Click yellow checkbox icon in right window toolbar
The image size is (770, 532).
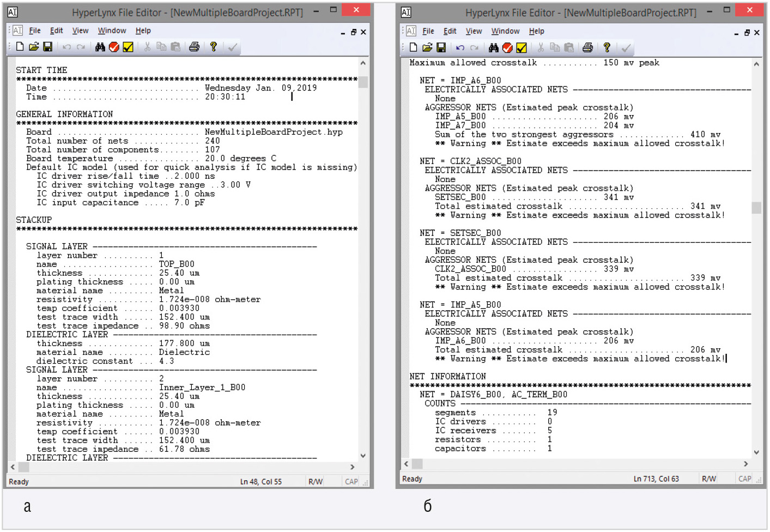[x=522, y=48]
